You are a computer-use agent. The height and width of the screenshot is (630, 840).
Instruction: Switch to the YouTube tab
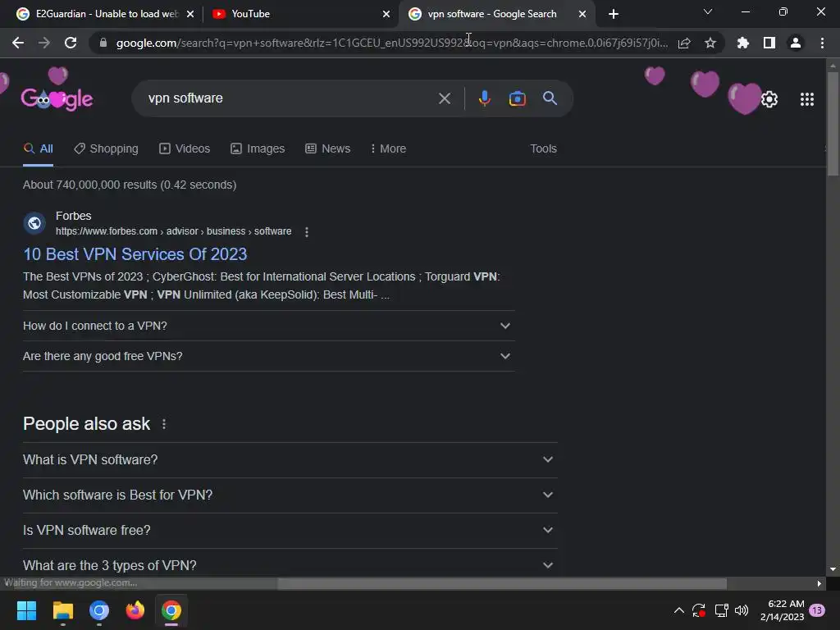coord(300,14)
